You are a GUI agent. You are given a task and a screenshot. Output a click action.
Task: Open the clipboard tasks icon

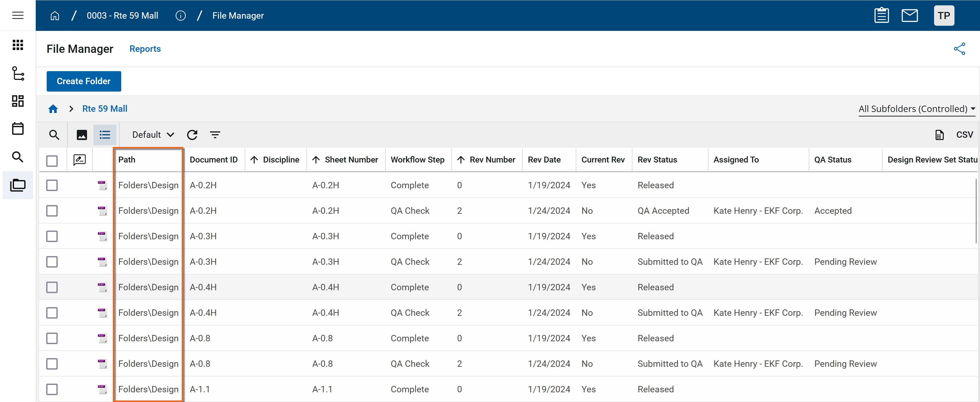tap(881, 16)
